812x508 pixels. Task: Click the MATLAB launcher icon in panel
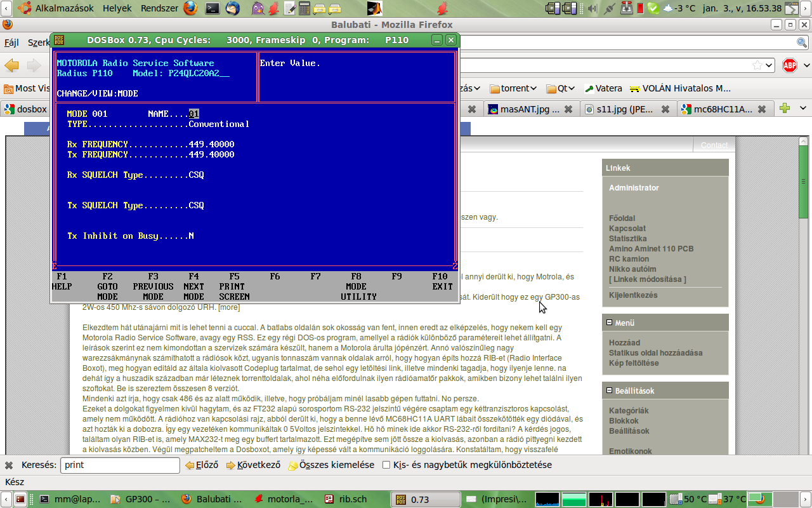point(375,8)
